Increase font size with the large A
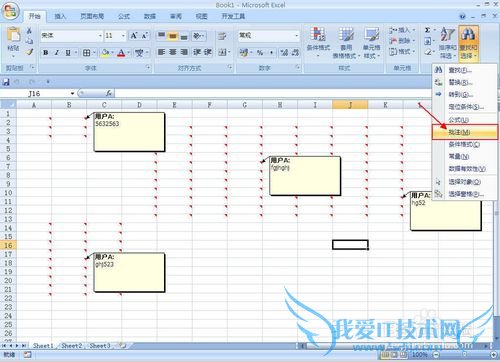 (x=134, y=35)
